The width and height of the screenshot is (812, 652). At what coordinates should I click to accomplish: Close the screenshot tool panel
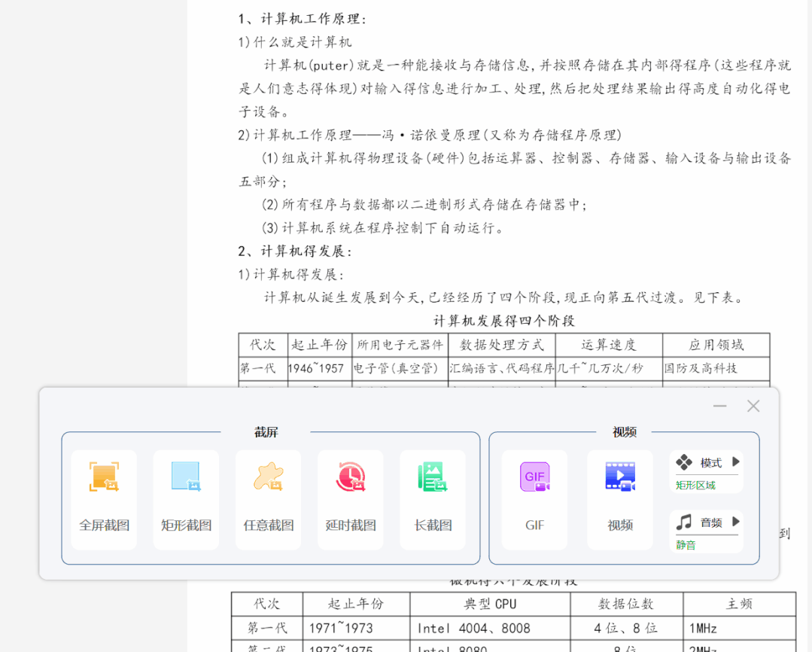point(753,407)
